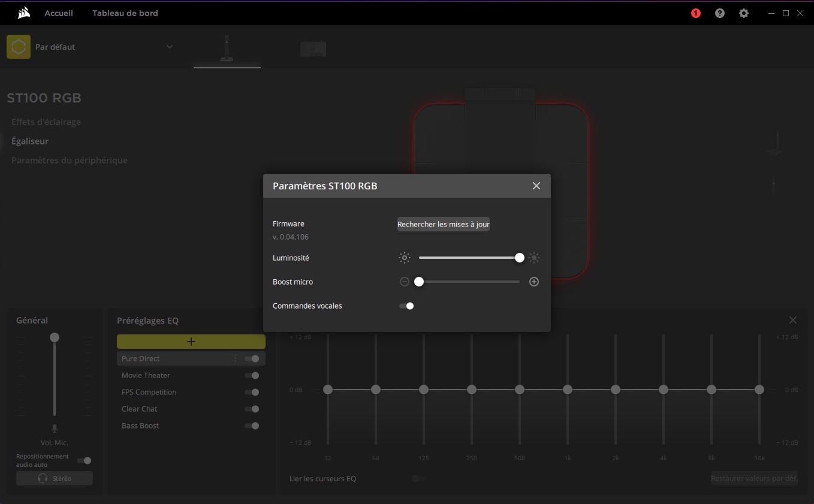Open the Pure Direct three-dot options
Screen dimensions: 814x504
coord(235,358)
